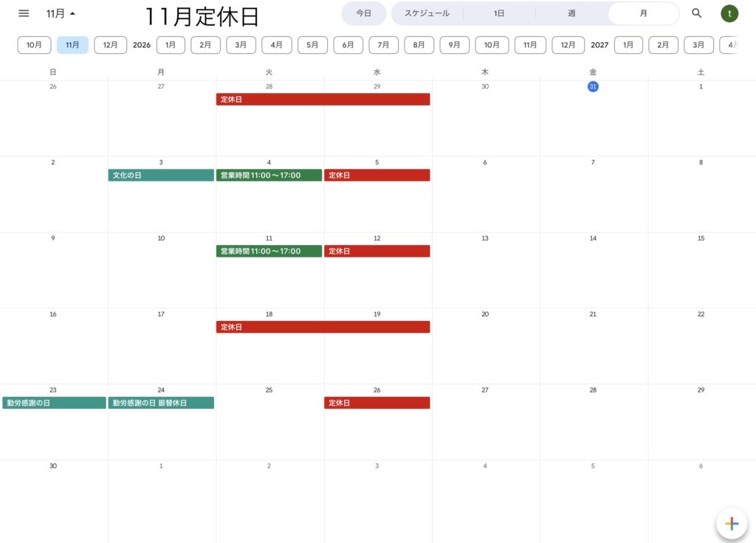Click the search magnifier icon
This screenshot has width=756, height=543.
(x=696, y=13)
